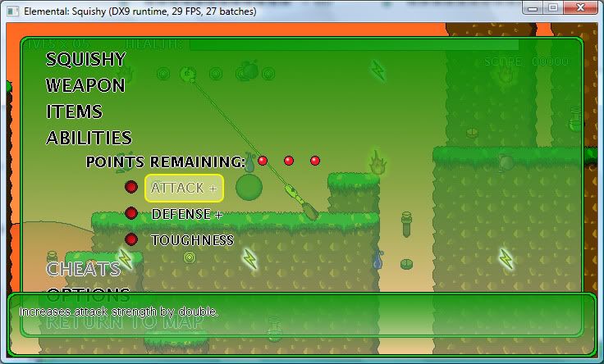Click the lightning bolt beside the CHEATS entry
The width and height of the screenshot is (604, 364).
(125, 258)
